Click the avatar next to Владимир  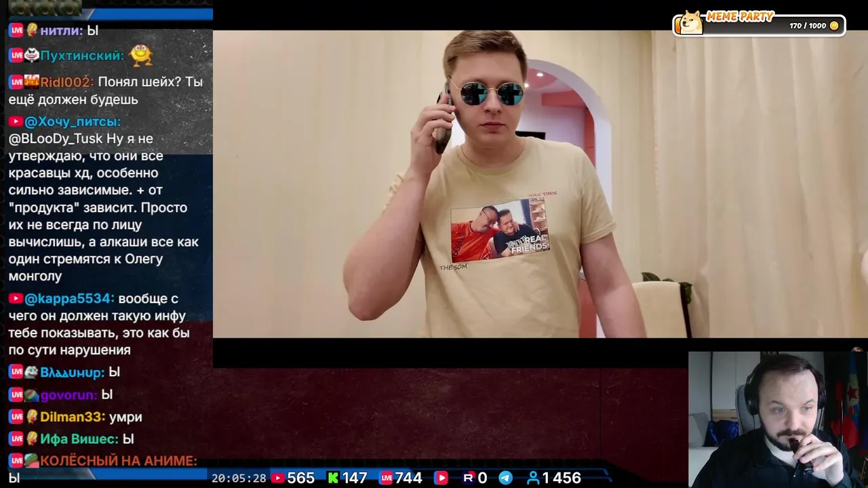point(32,372)
